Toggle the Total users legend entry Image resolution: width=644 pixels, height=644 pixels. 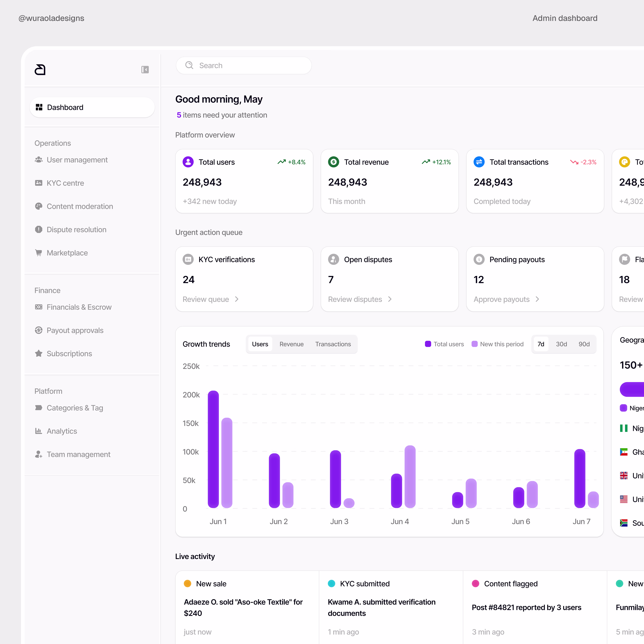click(x=444, y=344)
